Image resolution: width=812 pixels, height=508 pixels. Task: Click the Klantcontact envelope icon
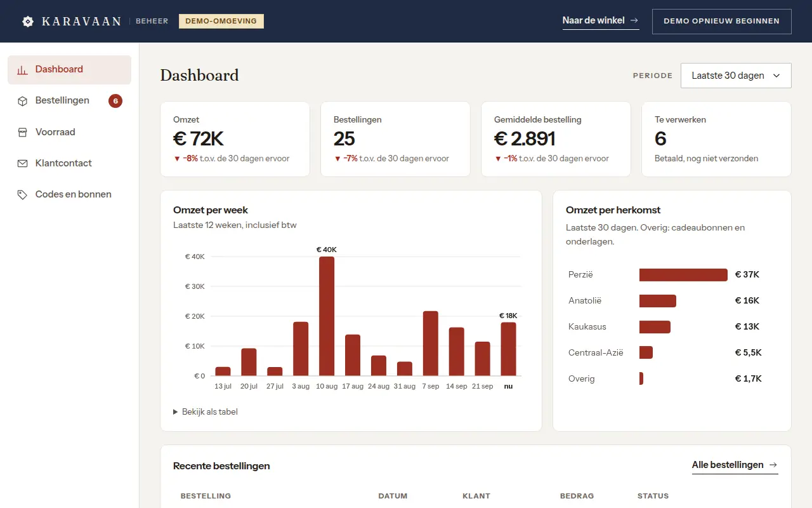click(22, 163)
